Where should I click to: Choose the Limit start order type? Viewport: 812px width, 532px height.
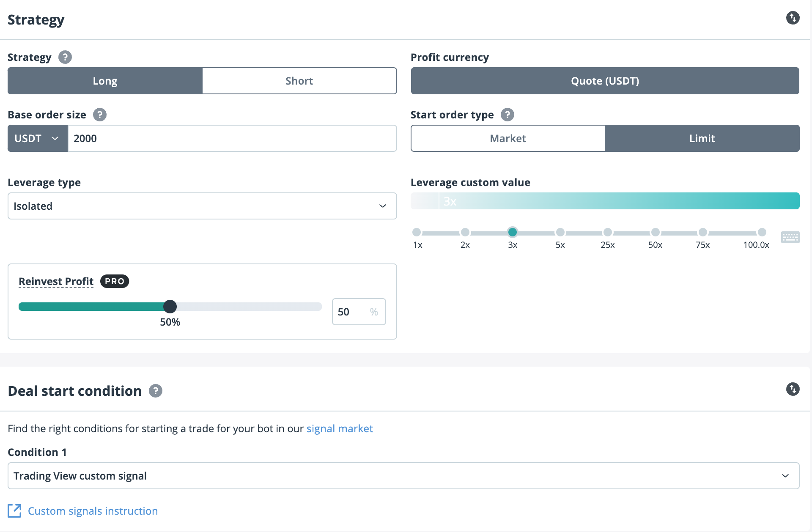[702, 138]
